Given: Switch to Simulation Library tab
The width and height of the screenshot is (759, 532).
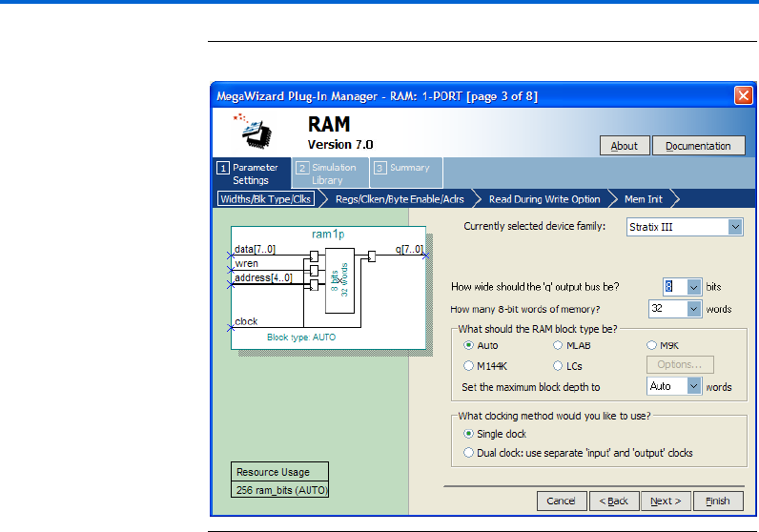Looking at the screenshot, I should click(331, 174).
